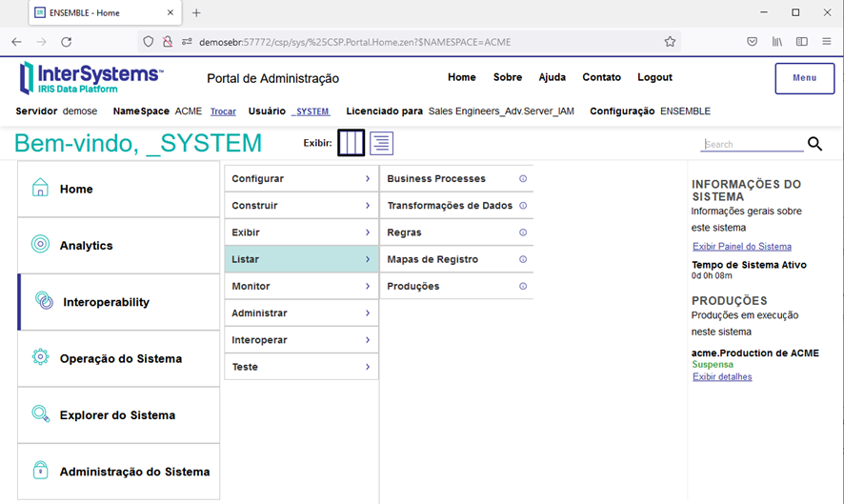Expand the Monitor submenu

301,287
